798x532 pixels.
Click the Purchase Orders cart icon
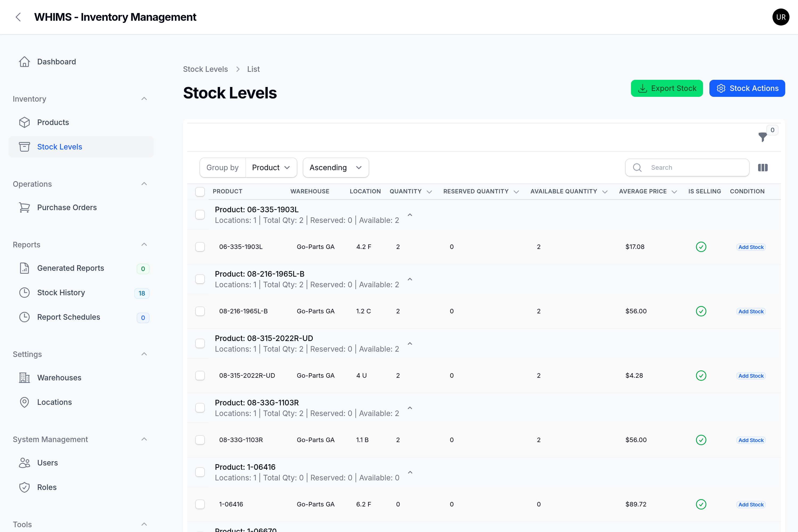[x=24, y=208]
